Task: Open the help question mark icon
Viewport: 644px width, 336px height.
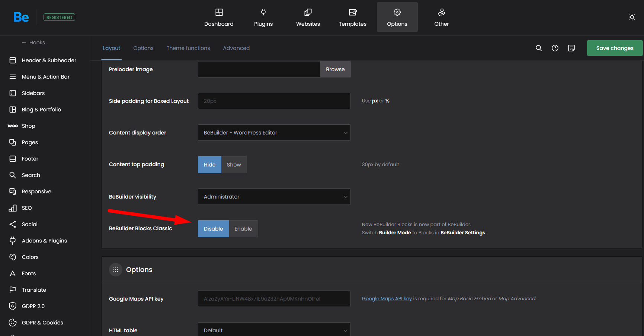Action: coord(555,48)
